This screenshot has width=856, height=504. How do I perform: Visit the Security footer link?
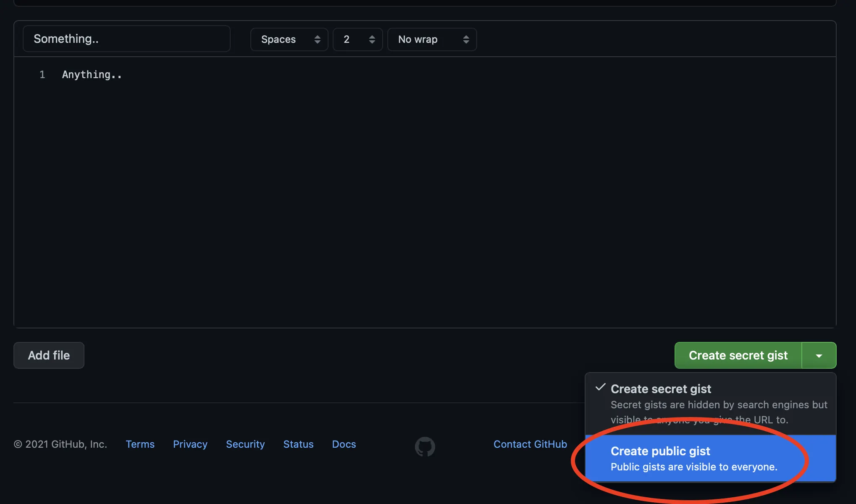coord(245,444)
